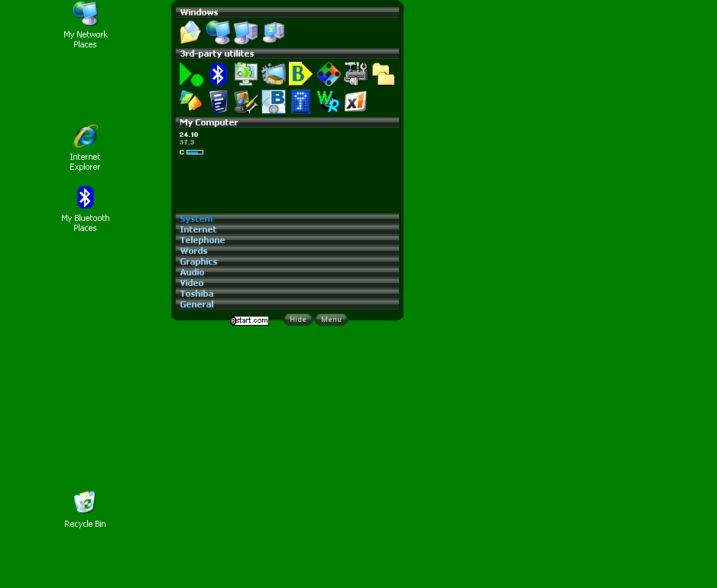This screenshot has height=588, width=717.
Task: Open the Bluetooth icon in 3rd-party utilities
Action: 218,74
